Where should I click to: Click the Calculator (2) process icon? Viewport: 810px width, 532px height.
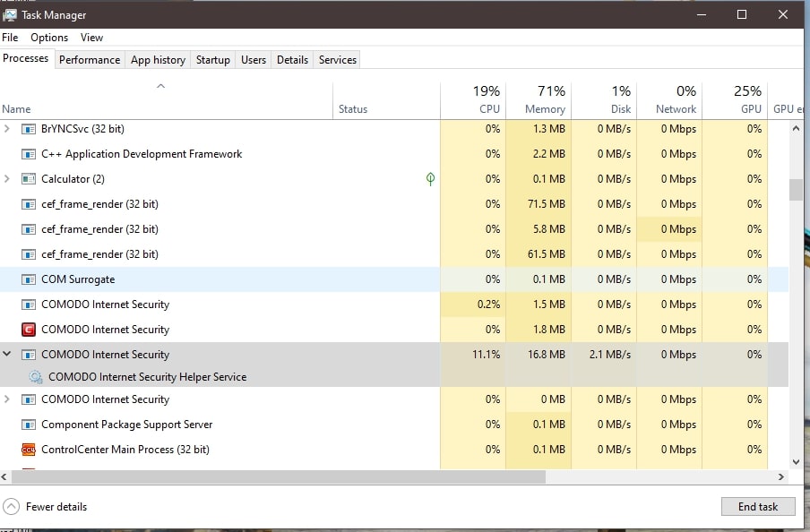click(29, 179)
